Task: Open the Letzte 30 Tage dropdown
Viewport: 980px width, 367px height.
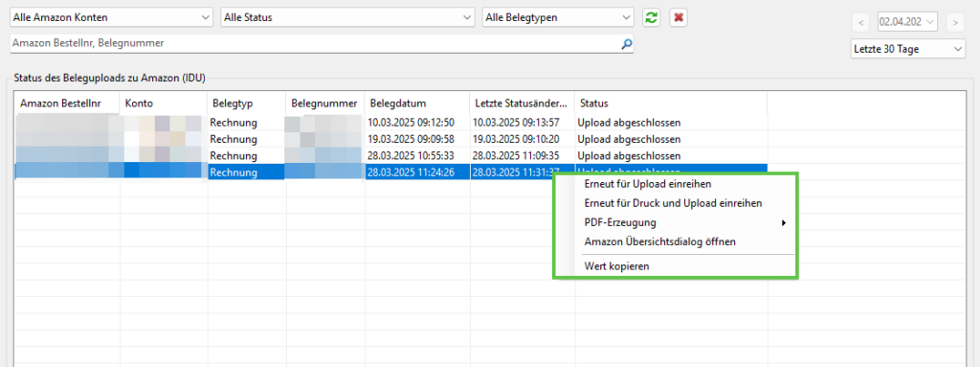Action: (907, 49)
